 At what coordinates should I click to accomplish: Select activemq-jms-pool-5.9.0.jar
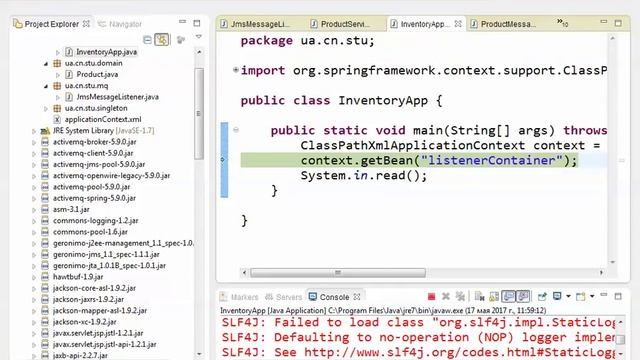coord(99,164)
